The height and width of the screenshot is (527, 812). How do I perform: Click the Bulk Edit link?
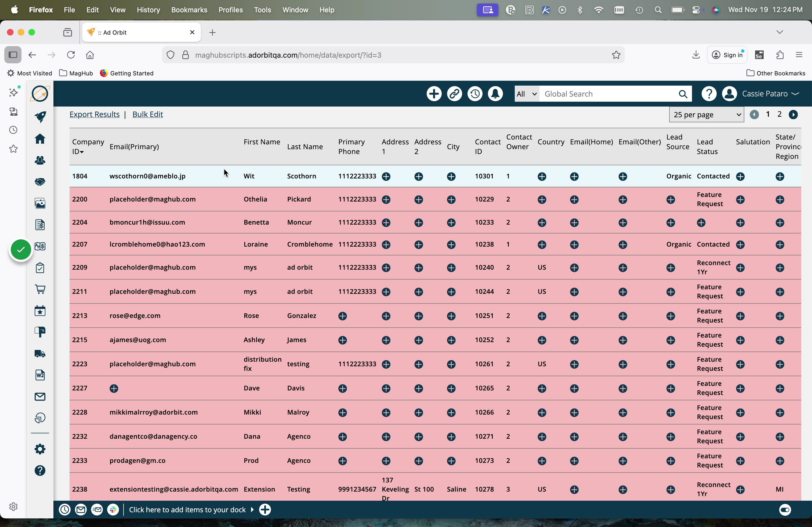tap(147, 115)
